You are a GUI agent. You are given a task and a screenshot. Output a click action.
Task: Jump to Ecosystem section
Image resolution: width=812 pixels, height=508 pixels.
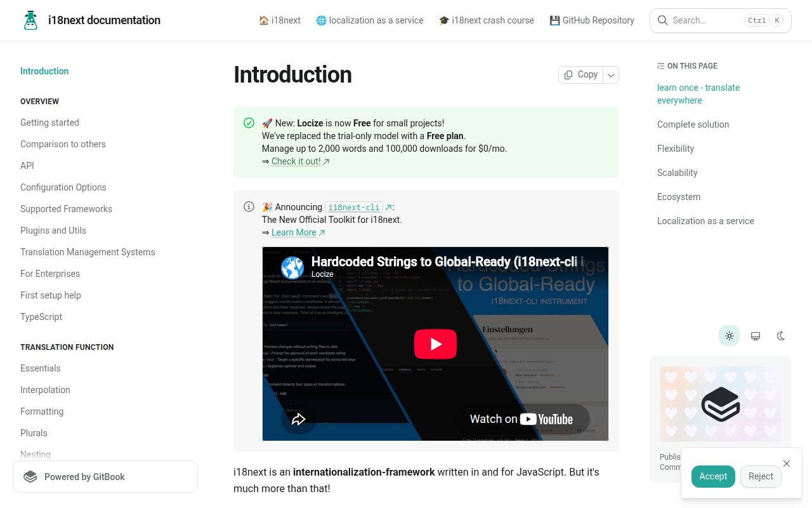(679, 197)
